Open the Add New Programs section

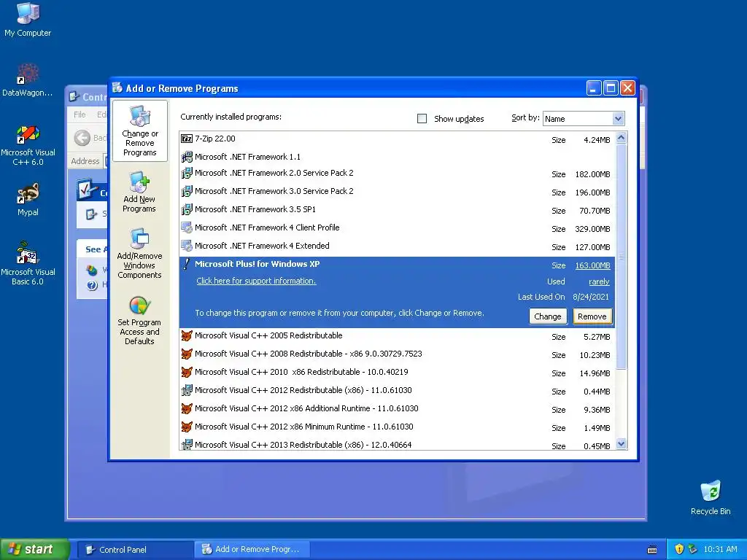pos(139,192)
